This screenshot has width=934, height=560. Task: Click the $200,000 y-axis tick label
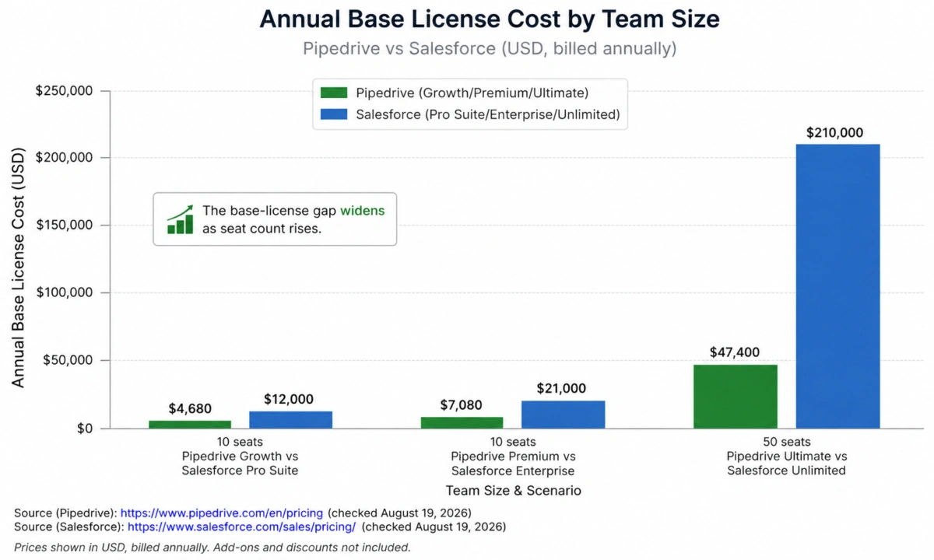65,158
